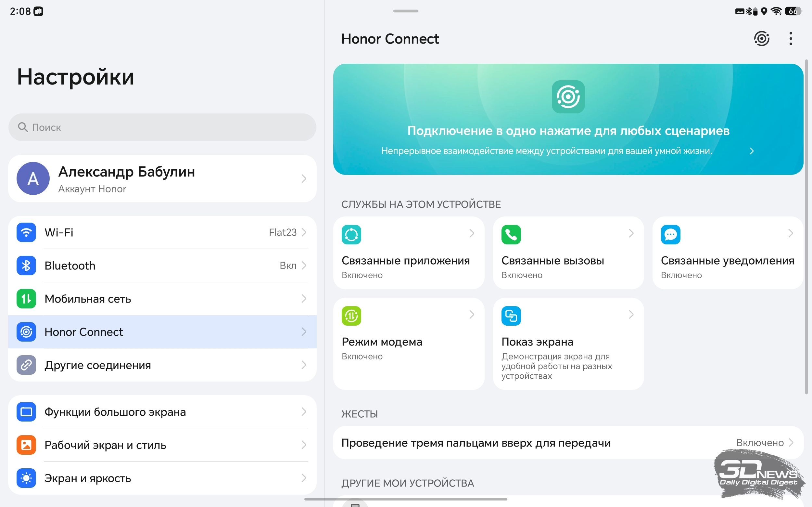This screenshot has height=507, width=812.
Task: Tap the Honor Connect sidebar icon
Action: pyautogui.click(x=26, y=331)
